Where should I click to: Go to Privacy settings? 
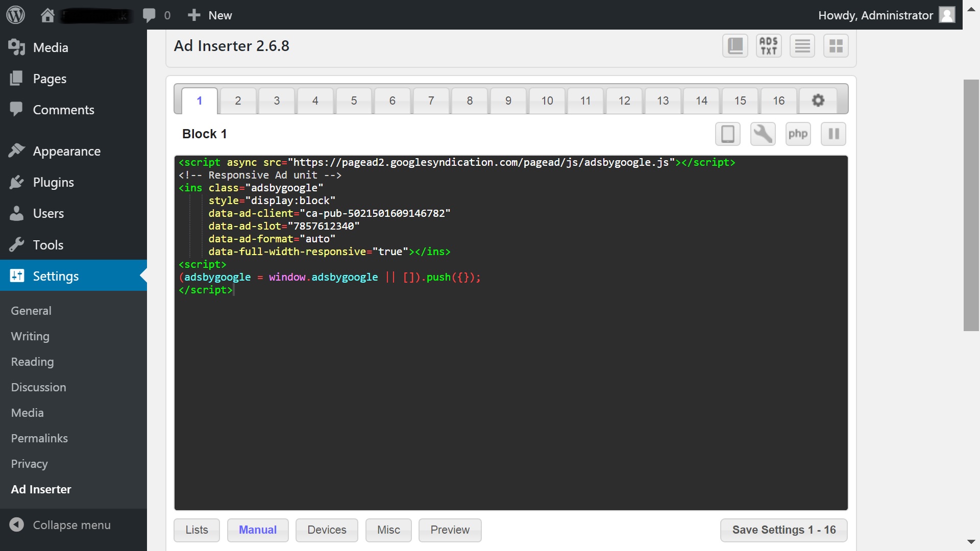[29, 464]
